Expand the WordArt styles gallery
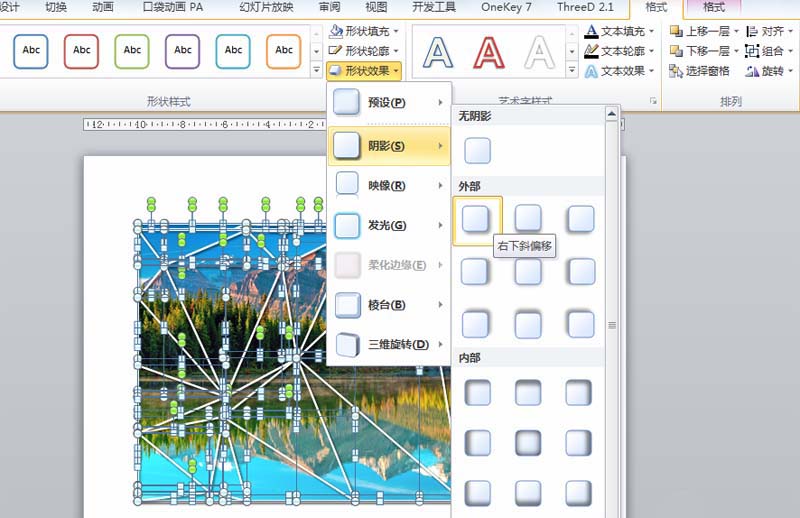 click(572, 70)
